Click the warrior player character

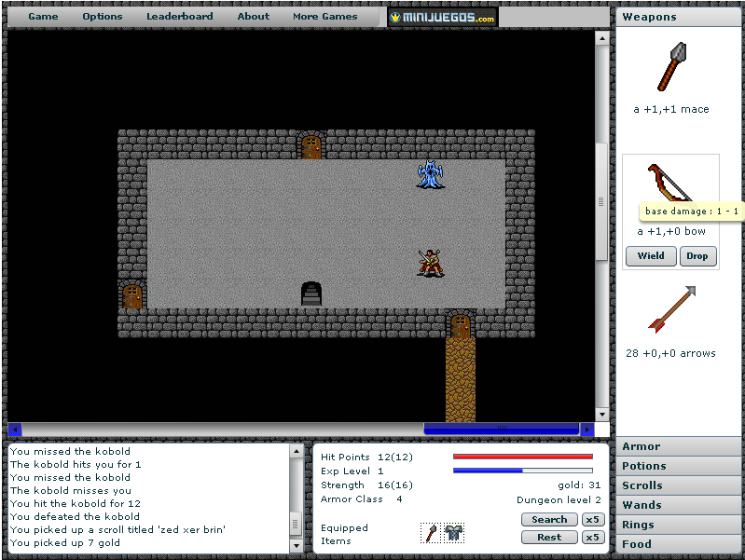(430, 263)
